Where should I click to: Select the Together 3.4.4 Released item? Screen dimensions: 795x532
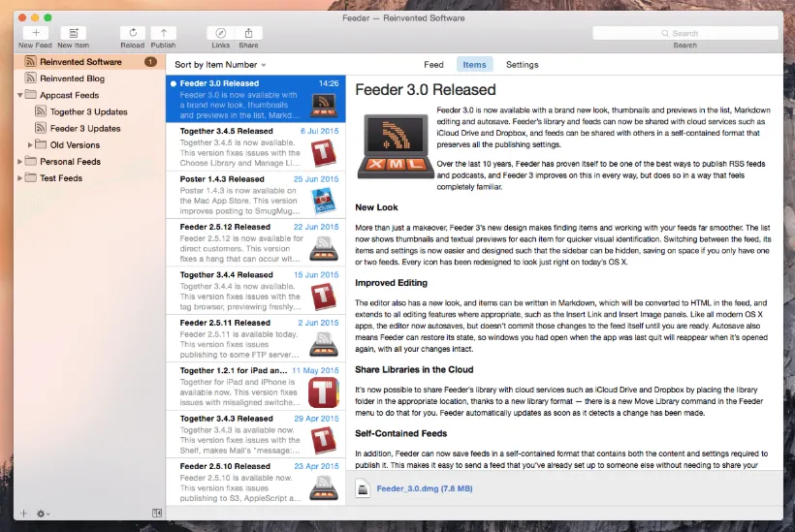click(x=256, y=291)
